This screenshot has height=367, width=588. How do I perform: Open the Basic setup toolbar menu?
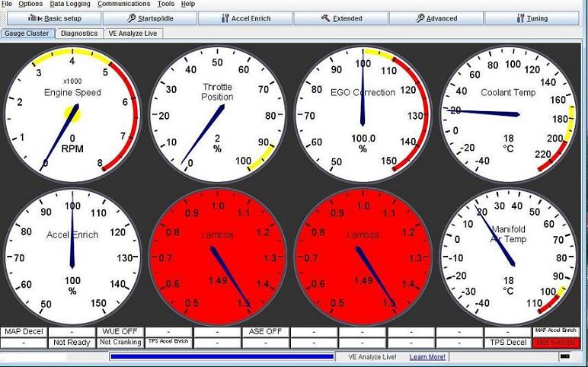51,18
